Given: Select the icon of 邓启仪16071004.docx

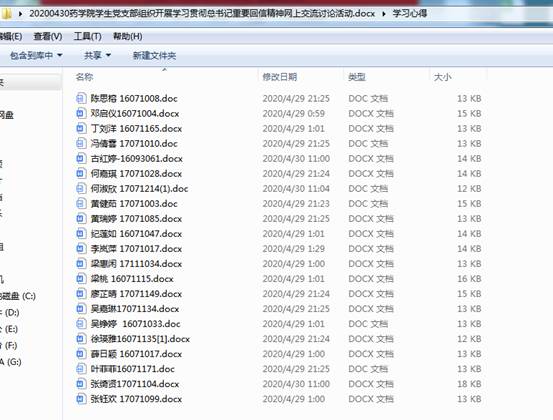Looking at the screenshot, I should tap(81, 113).
